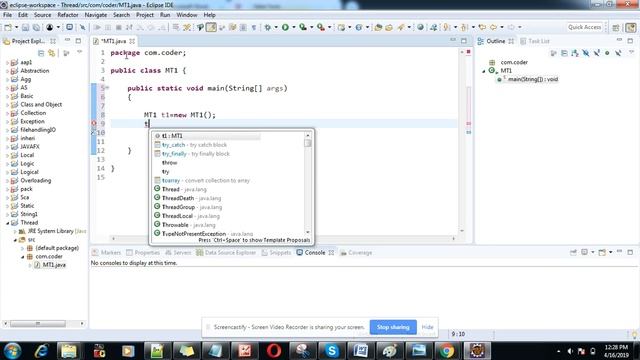The image size is (640, 360).
Task: Maximize the editor area icon
Action: [x=464, y=41]
